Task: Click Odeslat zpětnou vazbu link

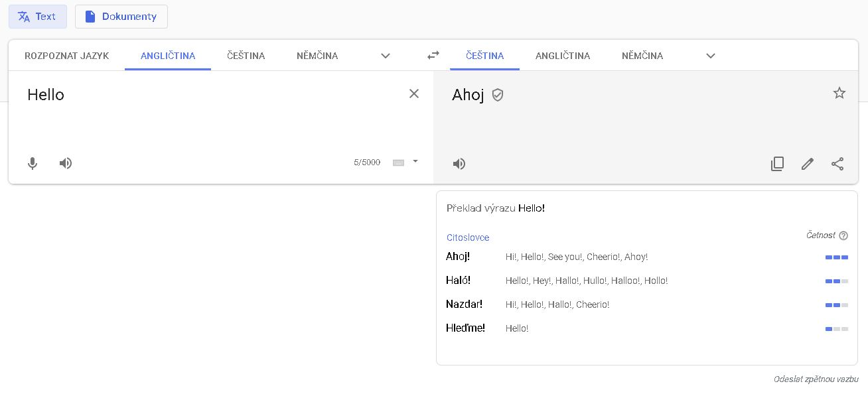Action: pos(816,379)
